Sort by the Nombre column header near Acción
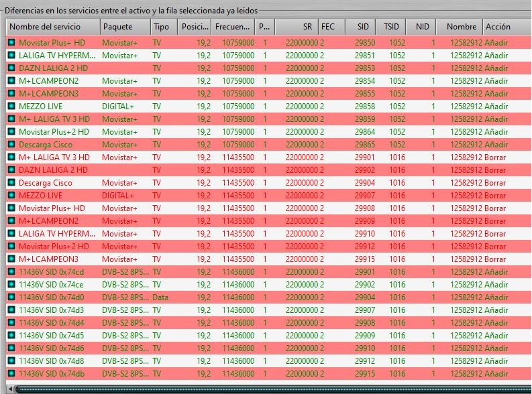This screenshot has height=394, width=532. click(x=459, y=27)
